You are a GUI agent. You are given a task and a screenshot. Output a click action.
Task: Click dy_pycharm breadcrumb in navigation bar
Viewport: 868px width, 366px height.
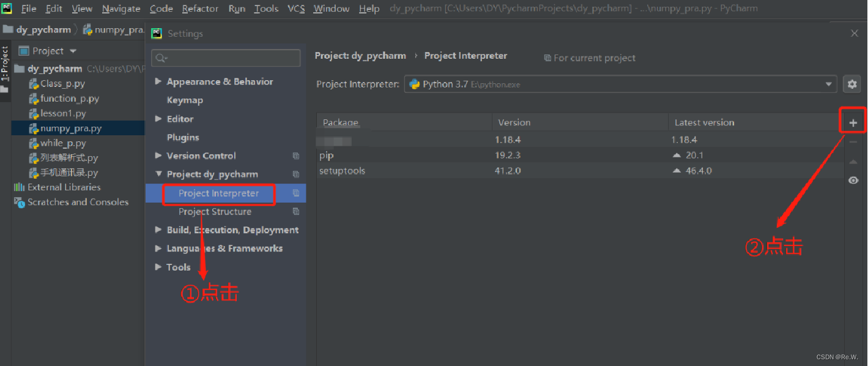[x=43, y=29]
